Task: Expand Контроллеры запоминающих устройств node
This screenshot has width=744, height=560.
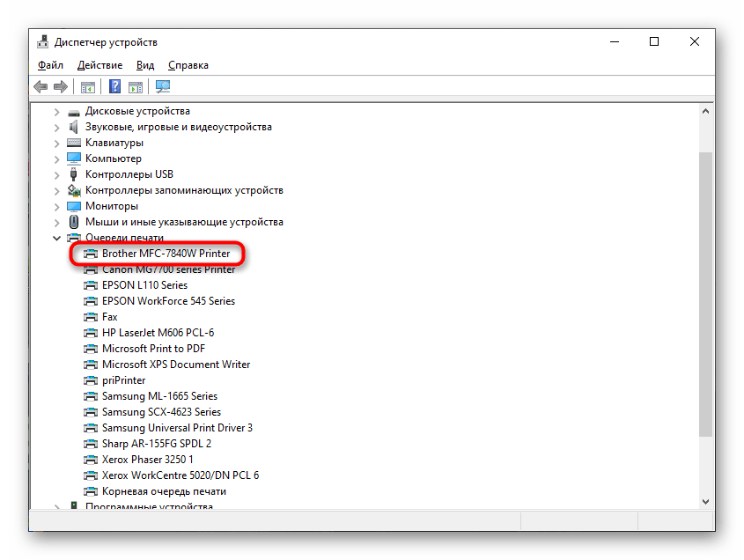Action: (x=57, y=191)
